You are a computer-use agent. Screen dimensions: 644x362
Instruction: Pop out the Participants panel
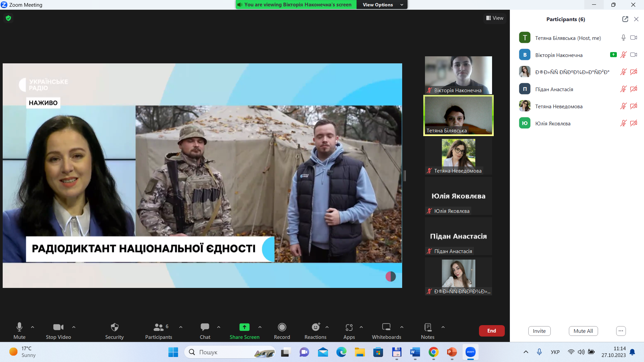pyautogui.click(x=625, y=19)
